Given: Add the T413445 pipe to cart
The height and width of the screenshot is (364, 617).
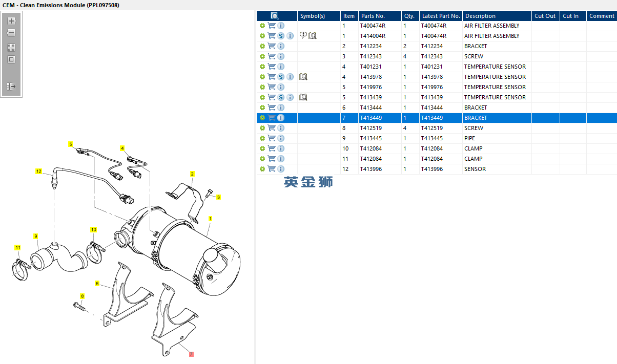Looking at the screenshot, I should pyautogui.click(x=272, y=138).
